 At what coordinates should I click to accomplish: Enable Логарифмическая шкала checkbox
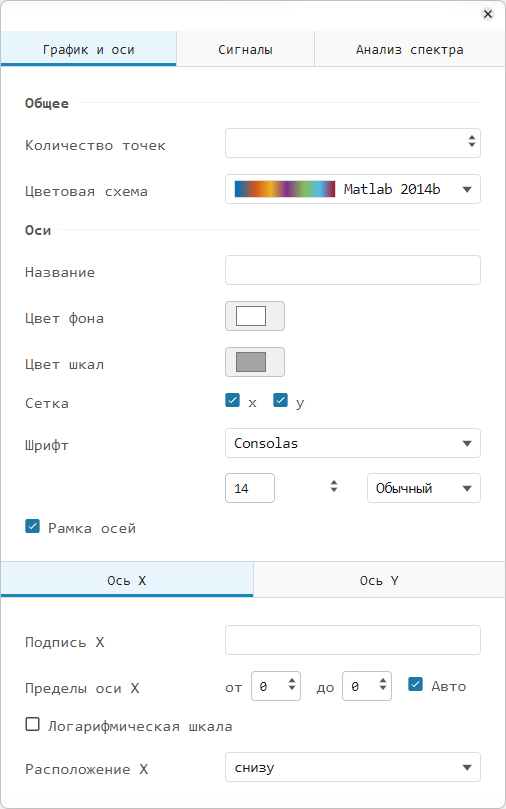coord(32,724)
